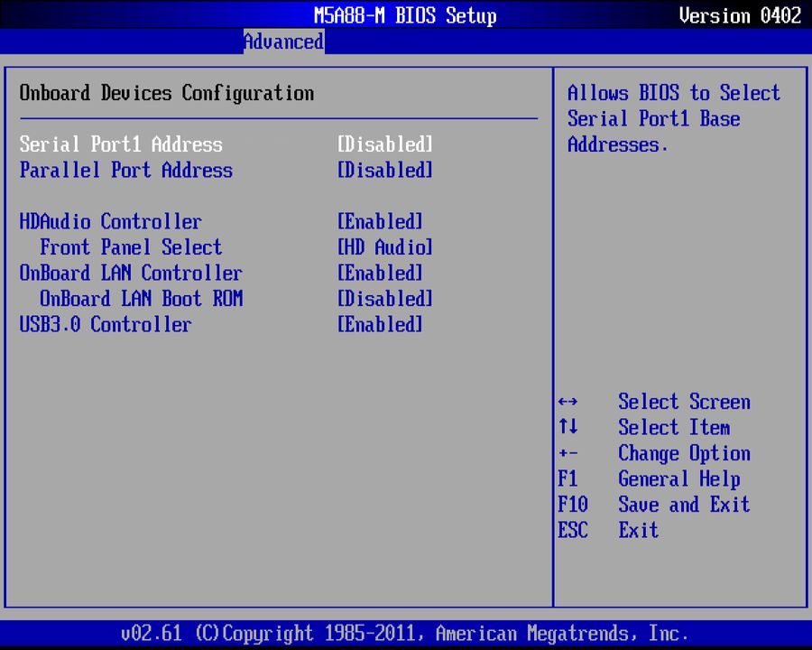Click the Select Item hint text
Screen dimensions: 812x650
point(674,428)
